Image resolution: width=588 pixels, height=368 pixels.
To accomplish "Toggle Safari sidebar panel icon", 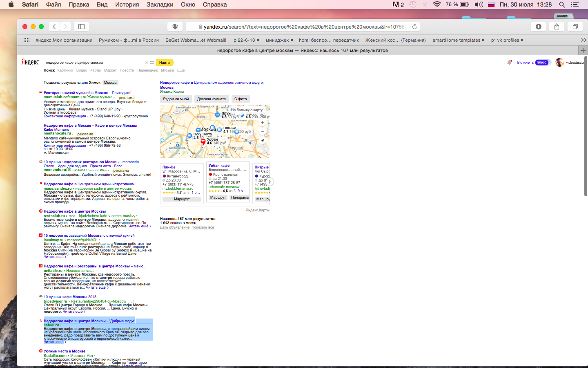I will point(81,27).
